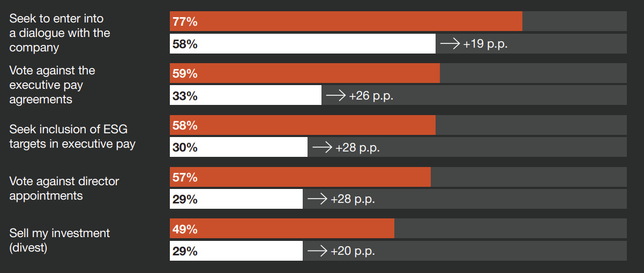Select the orange 49% divest bar
This screenshot has width=644, height=273.
tap(282, 229)
